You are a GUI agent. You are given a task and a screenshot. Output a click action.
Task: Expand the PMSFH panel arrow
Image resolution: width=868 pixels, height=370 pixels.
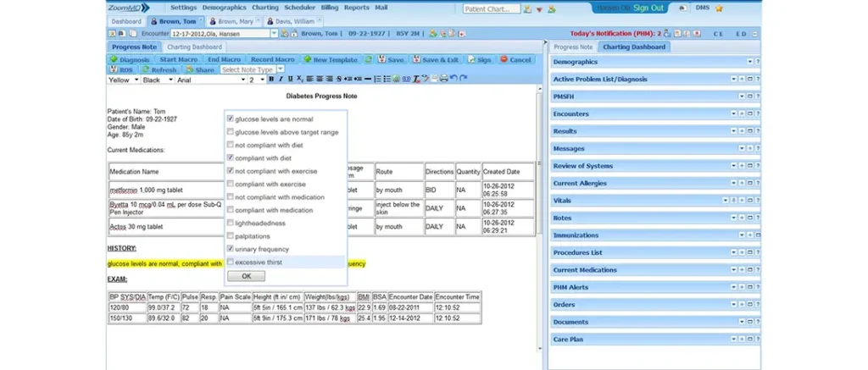[742, 97]
